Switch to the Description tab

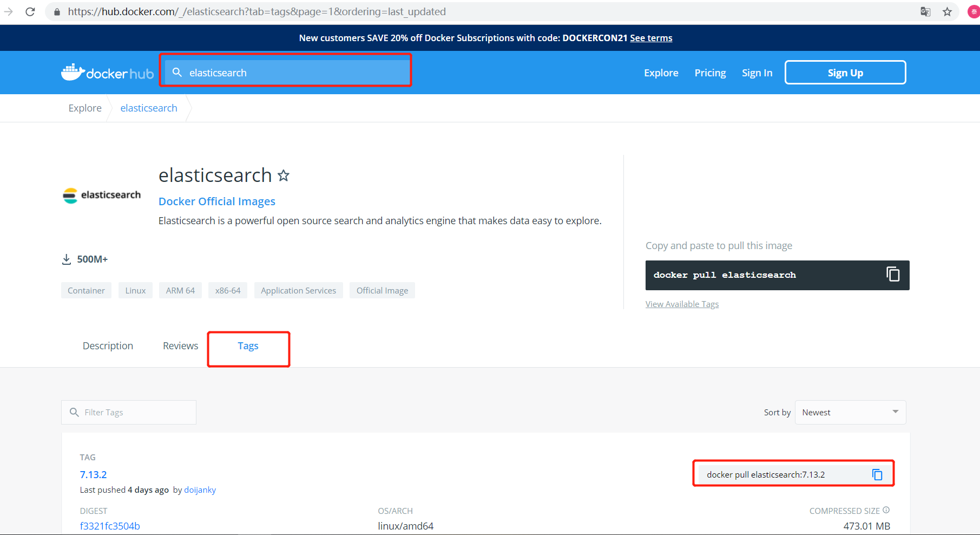click(x=108, y=346)
